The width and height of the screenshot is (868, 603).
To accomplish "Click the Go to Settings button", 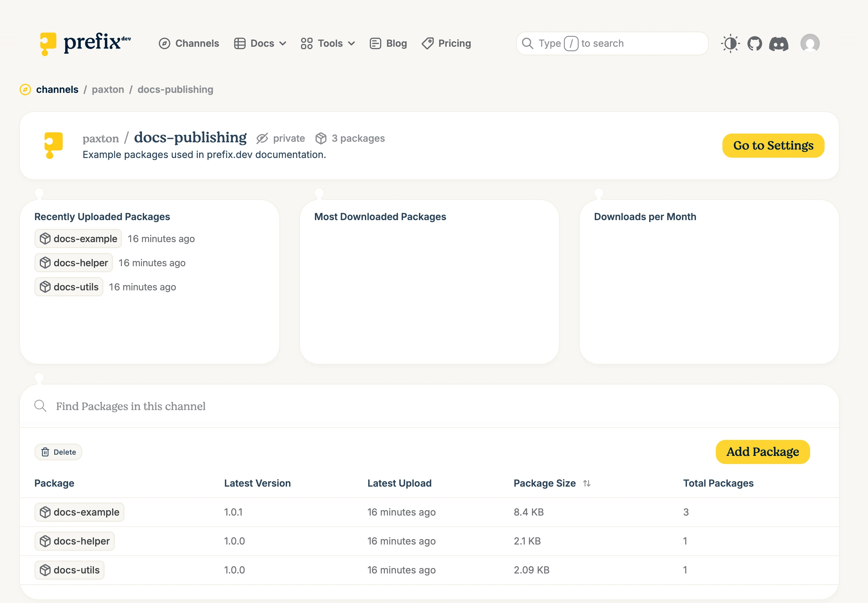I will (x=773, y=145).
